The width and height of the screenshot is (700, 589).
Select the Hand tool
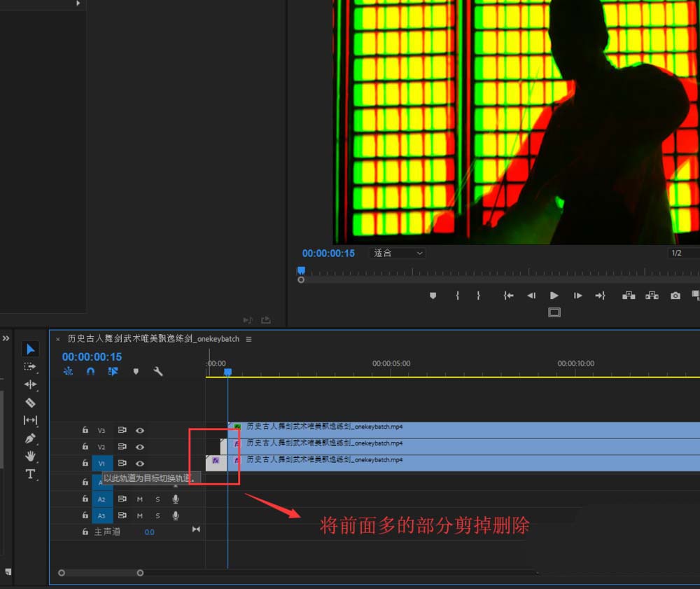pos(30,456)
